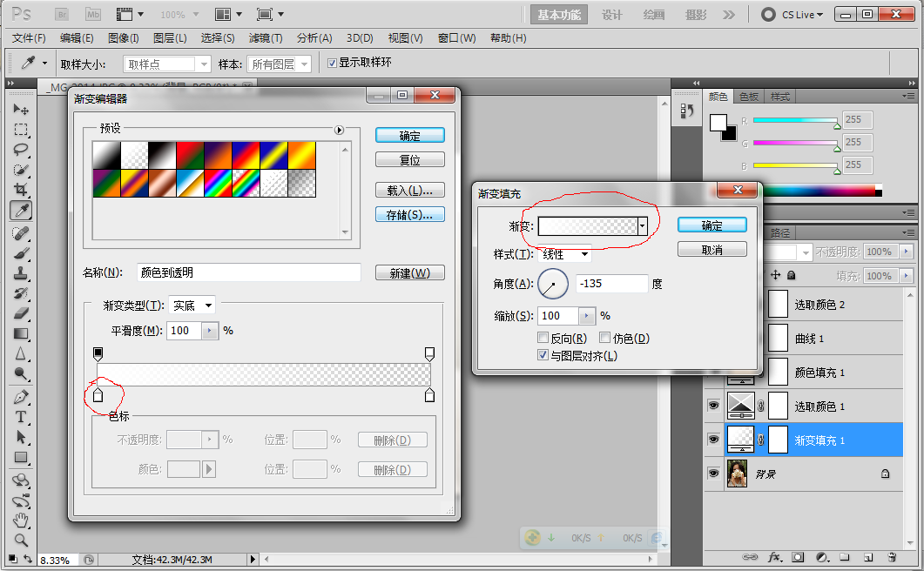924x571 pixels.
Task: Enable the Dither checkbox in Gradient Fill
Action: click(x=604, y=338)
